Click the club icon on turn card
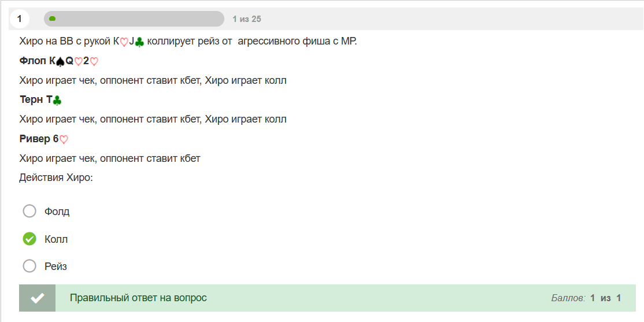Screen dimensions: 644x322 click(x=57, y=100)
